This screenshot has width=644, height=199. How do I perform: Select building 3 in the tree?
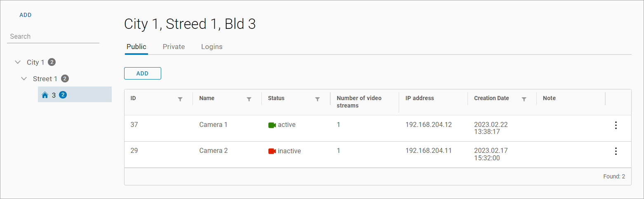(54, 95)
